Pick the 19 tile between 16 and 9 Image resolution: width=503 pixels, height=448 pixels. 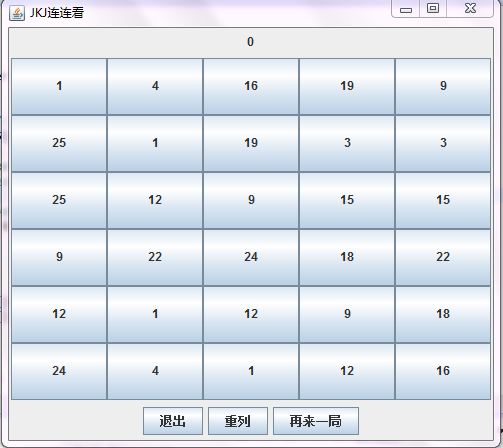347,87
